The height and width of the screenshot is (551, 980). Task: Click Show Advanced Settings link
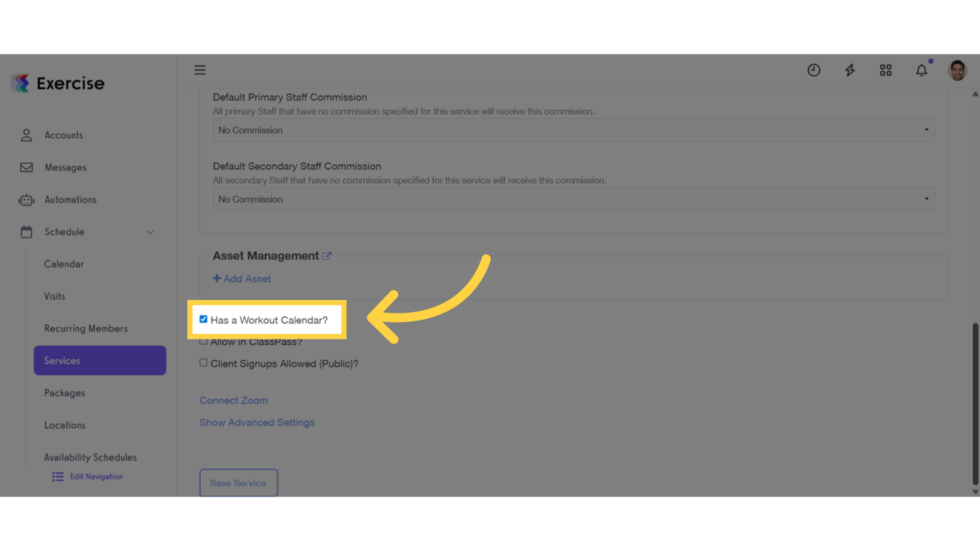[257, 423]
